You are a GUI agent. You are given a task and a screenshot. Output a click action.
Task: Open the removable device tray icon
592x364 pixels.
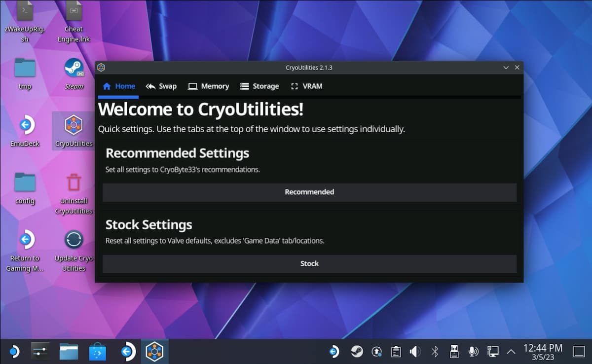point(454,351)
